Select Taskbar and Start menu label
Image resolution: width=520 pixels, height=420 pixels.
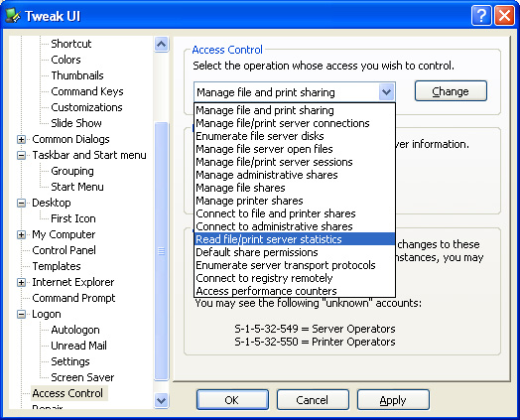pos(89,155)
